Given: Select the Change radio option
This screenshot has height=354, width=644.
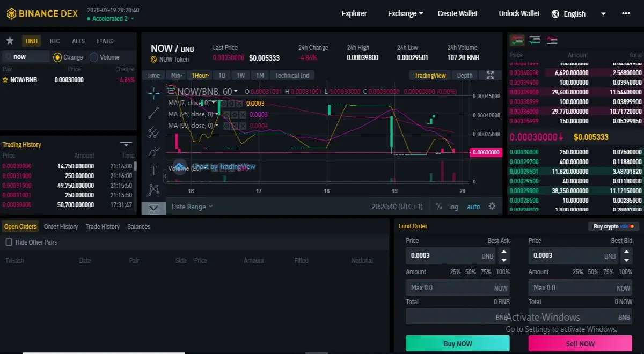Looking at the screenshot, I should pos(57,57).
